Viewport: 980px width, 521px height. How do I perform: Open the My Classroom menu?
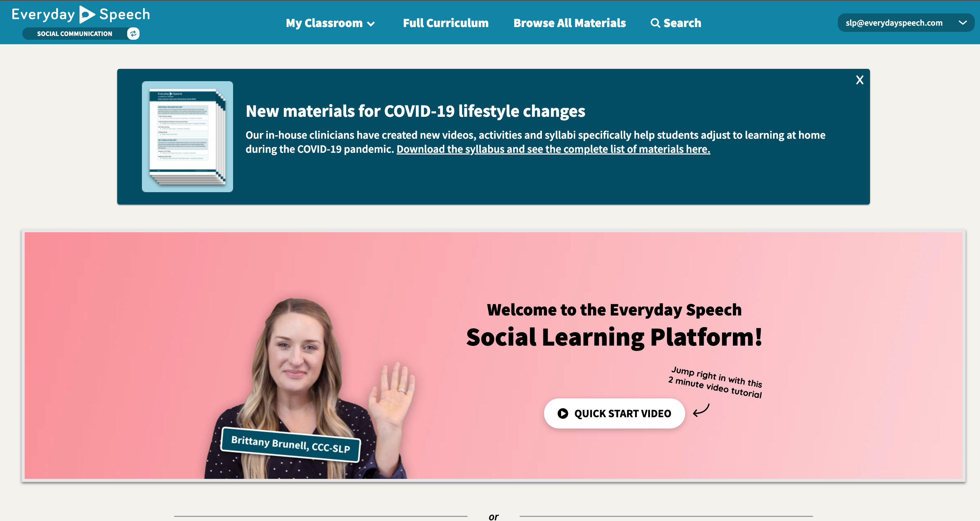coord(330,23)
